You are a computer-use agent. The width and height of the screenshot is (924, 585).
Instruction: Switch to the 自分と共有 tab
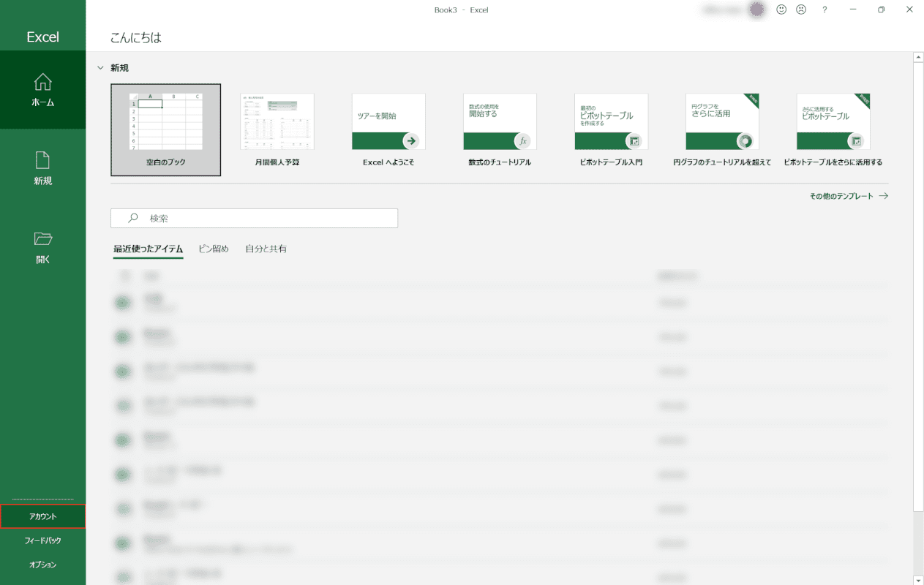click(266, 249)
